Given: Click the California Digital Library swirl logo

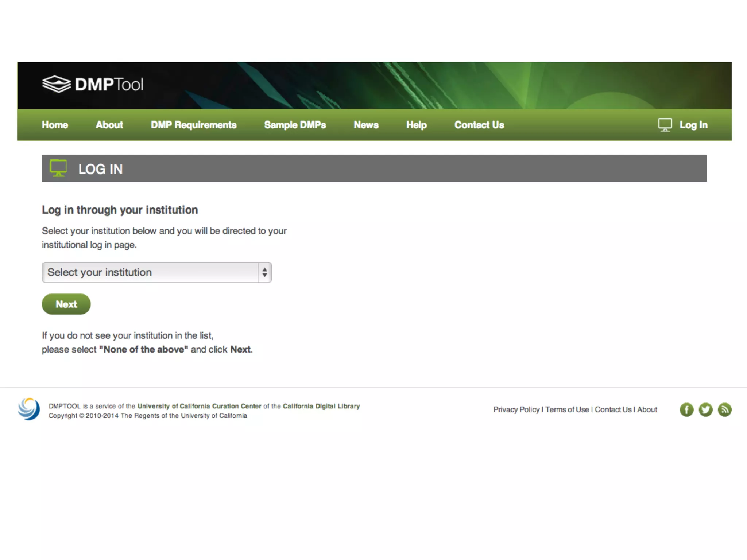Looking at the screenshot, I should pos(29,409).
